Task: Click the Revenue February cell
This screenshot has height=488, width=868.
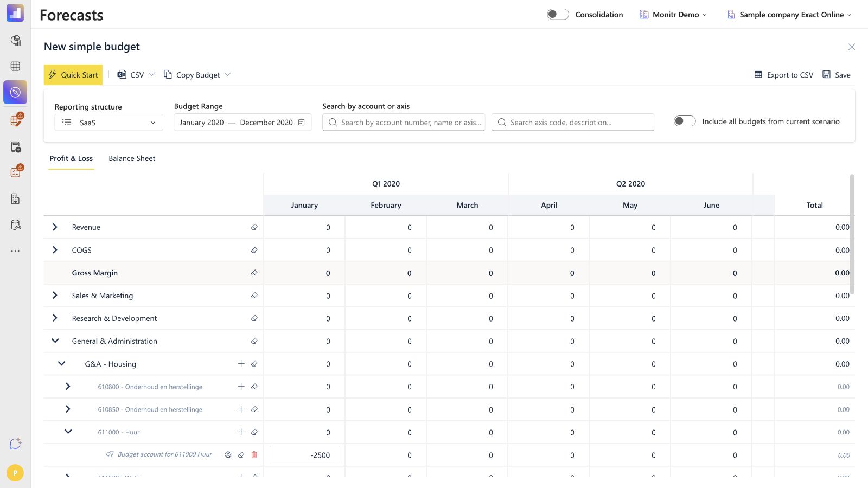Action: pyautogui.click(x=386, y=227)
